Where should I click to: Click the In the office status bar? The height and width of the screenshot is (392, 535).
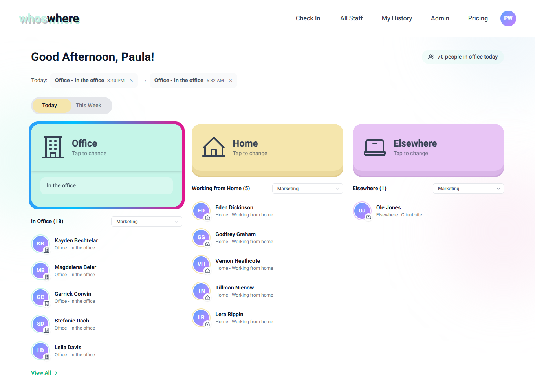[106, 185]
